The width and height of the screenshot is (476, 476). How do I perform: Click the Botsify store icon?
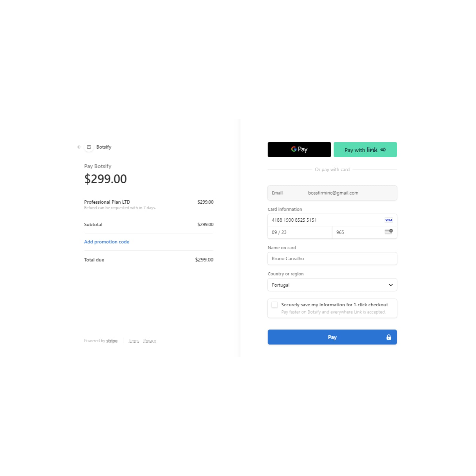point(89,147)
